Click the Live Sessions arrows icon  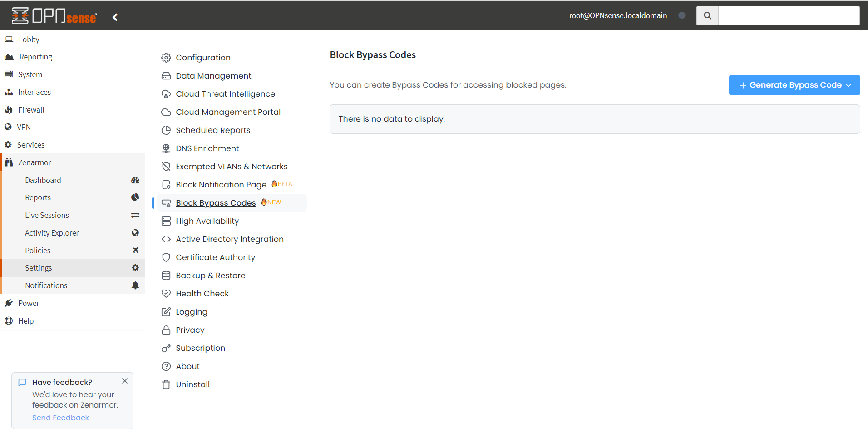coord(135,215)
